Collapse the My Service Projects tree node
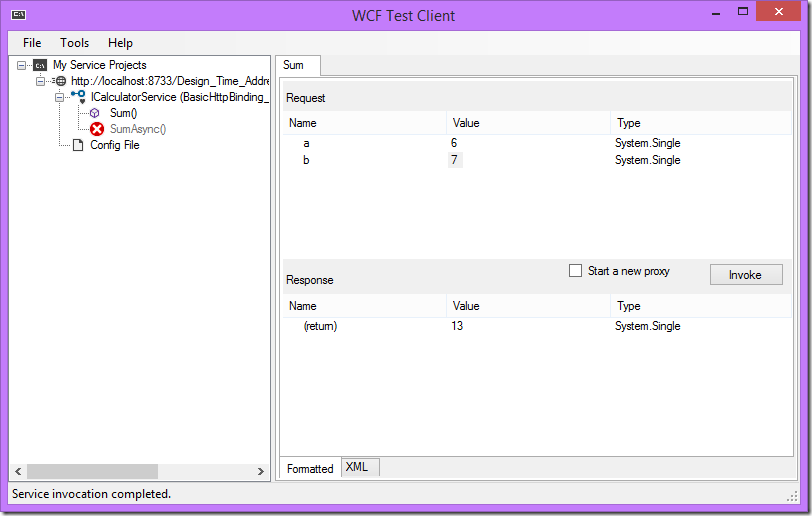The height and width of the screenshot is (516, 812). click(22, 65)
